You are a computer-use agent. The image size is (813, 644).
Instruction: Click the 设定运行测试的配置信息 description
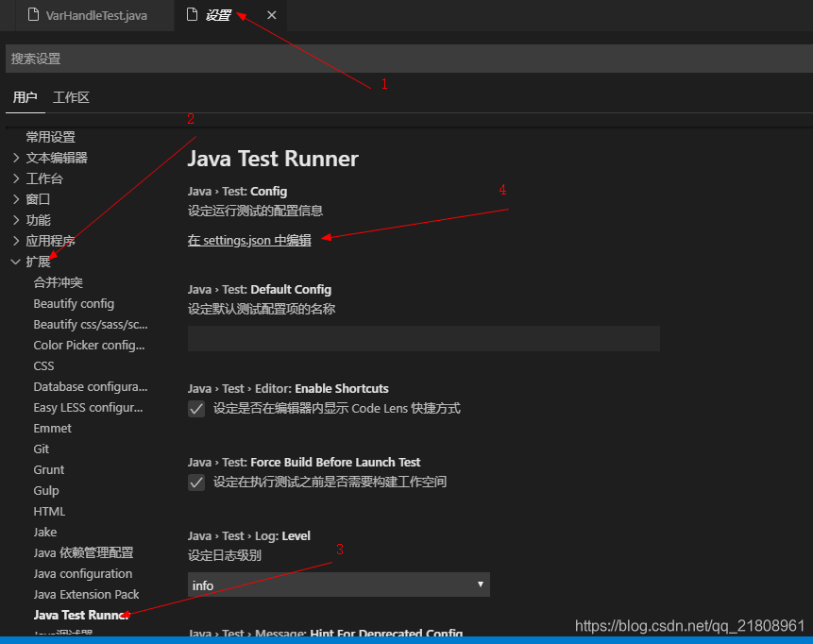(x=256, y=211)
